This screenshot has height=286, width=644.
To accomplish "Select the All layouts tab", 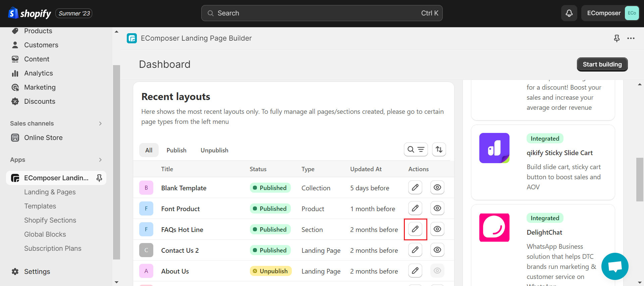I will click(x=149, y=150).
